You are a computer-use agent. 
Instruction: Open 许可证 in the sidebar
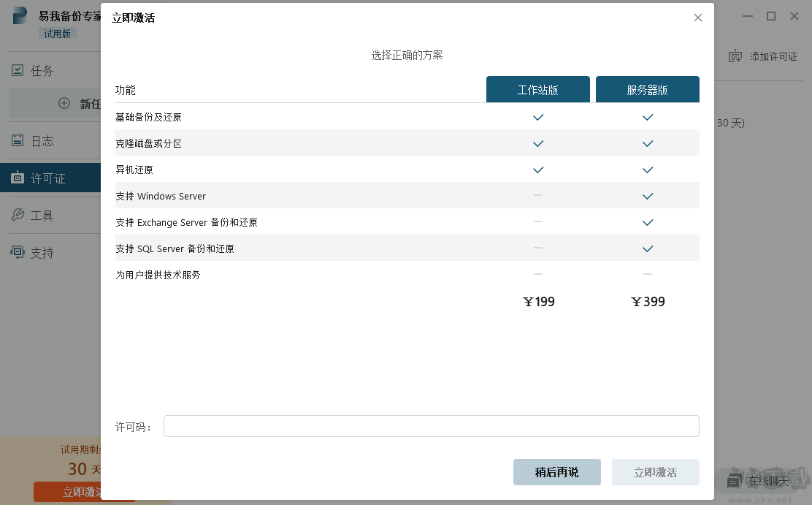tap(50, 178)
